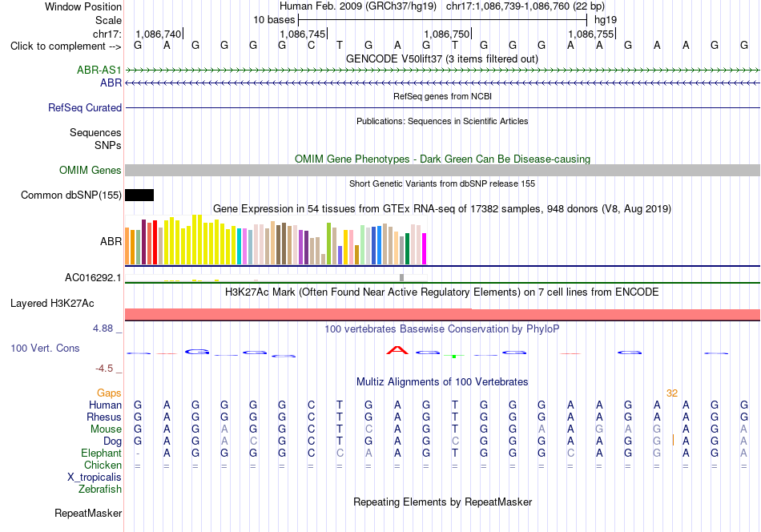The image size is (761, 532).
Task: Click the green ABR-AS1 transcript arrow line
Action: (442, 71)
